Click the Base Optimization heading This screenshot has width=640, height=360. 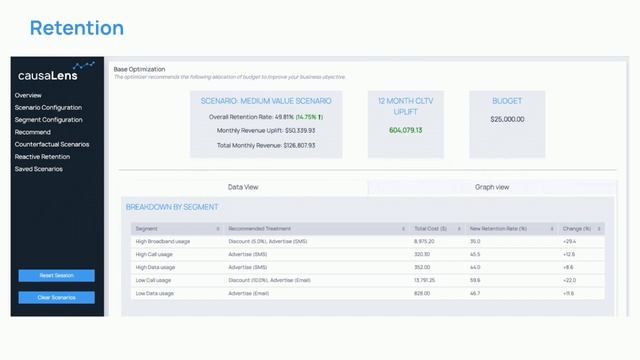coord(140,69)
